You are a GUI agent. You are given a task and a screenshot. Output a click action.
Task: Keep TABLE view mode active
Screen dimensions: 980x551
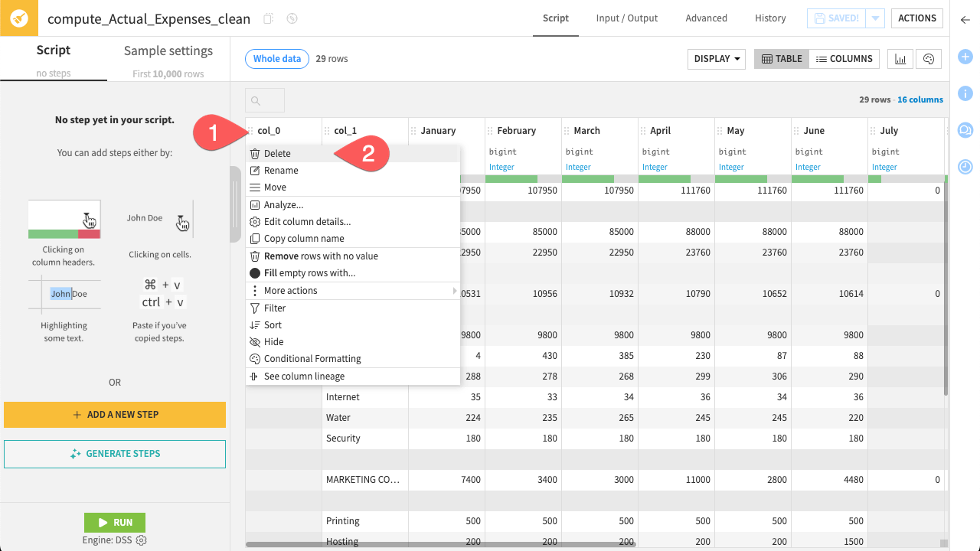[781, 58]
